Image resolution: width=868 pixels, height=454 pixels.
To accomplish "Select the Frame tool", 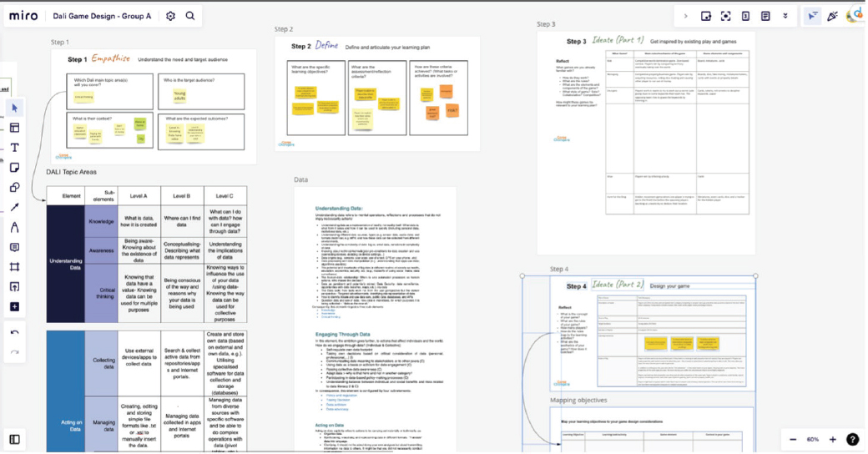I will (14, 267).
